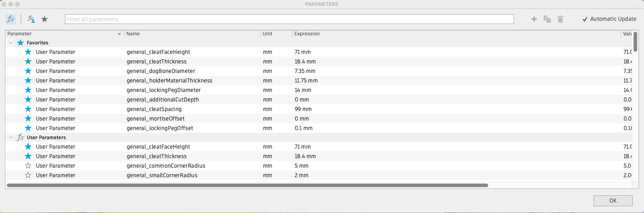Image resolution: width=644 pixels, height=213 pixels.
Task: Click the 99 mm expression for general_cleatSpacing
Action: tap(304, 109)
